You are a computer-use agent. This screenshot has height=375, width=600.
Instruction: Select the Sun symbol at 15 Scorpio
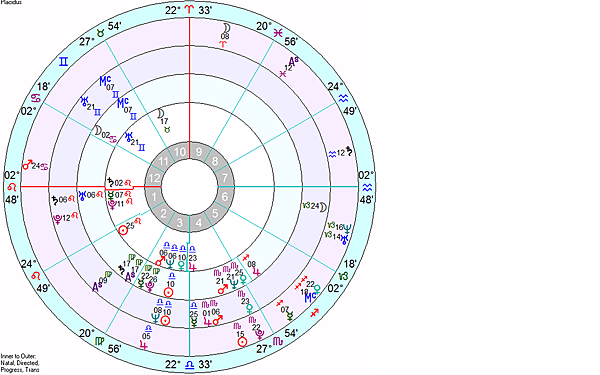pos(242,342)
